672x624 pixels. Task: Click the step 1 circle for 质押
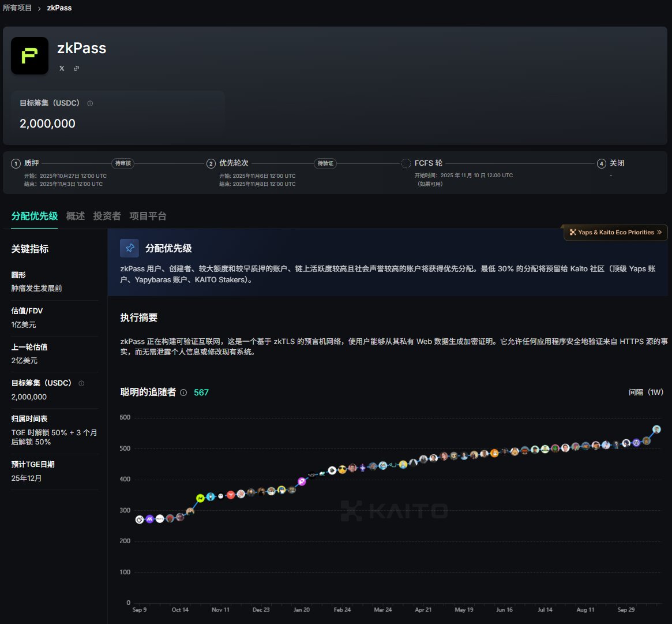[16, 163]
